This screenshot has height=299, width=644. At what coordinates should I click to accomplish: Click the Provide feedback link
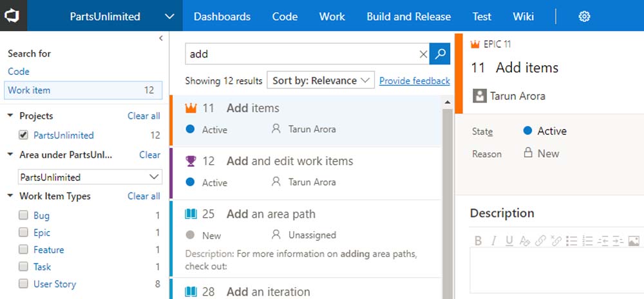414,81
